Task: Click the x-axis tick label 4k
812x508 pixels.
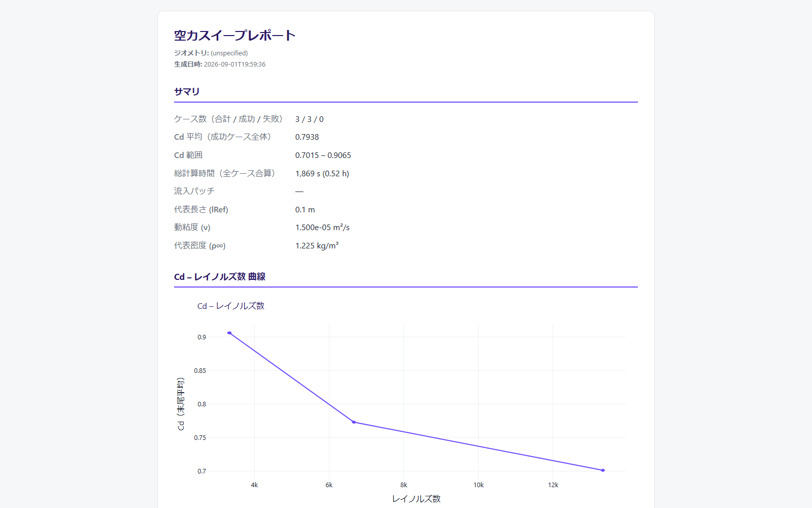Action: coord(254,485)
